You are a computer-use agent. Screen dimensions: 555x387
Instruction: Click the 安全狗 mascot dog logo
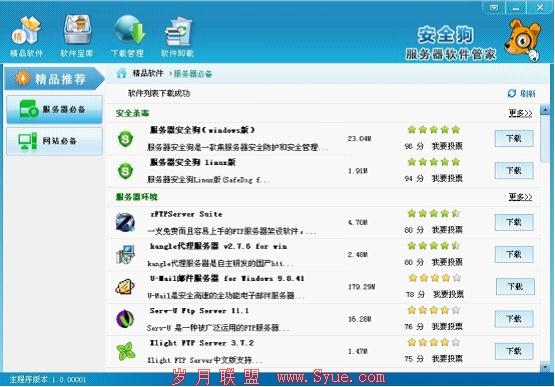[x=523, y=40]
